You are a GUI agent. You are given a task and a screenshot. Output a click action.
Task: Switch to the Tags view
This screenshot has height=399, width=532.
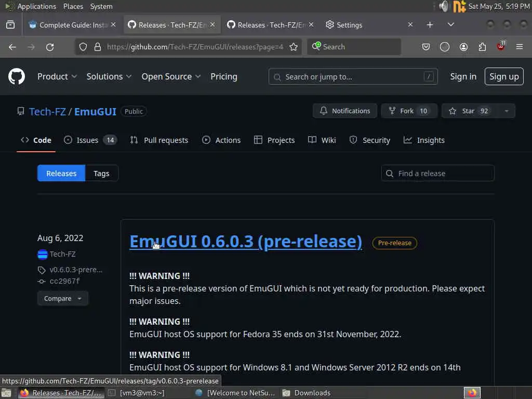[101, 174]
